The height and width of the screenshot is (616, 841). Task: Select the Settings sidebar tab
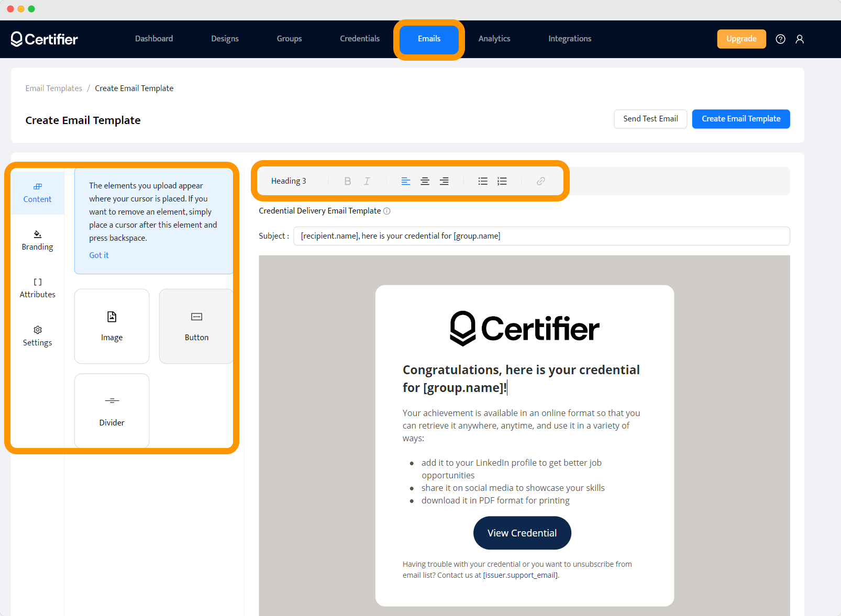tap(37, 337)
